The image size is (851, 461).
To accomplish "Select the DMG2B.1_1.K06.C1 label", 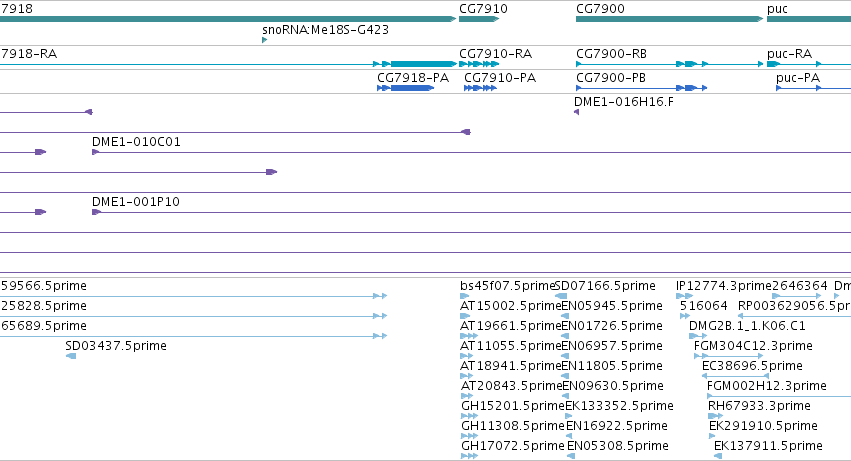I will pos(747,326).
